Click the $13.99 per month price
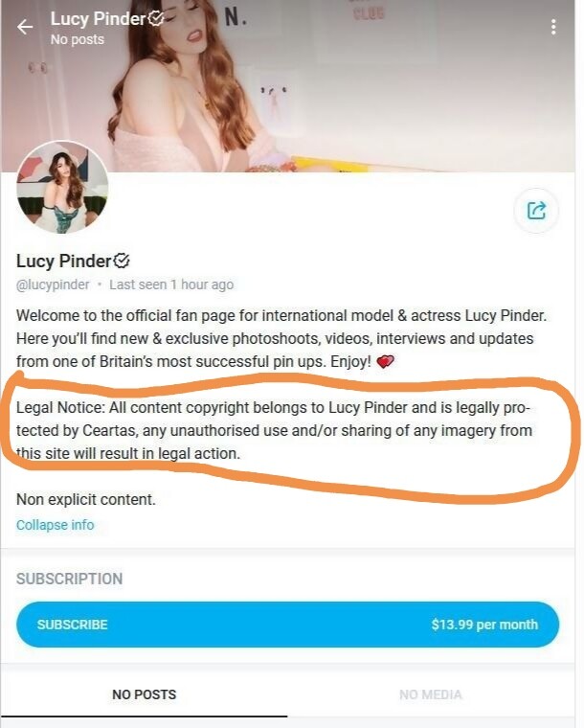 (484, 625)
